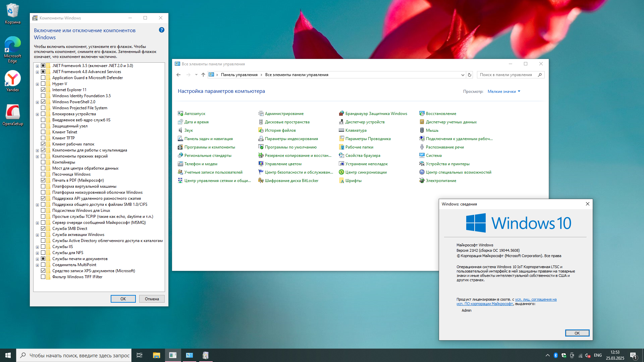Open the Шифрование диска BitLocker icon

[x=261, y=181]
